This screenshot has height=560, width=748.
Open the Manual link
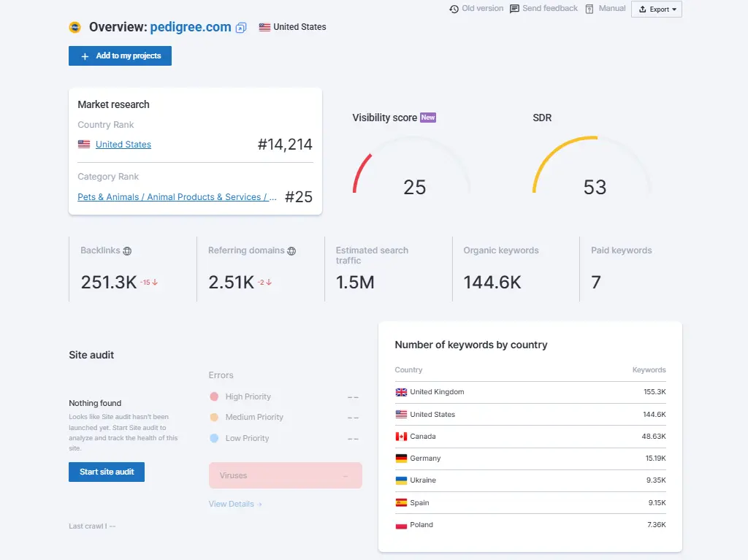coord(612,9)
